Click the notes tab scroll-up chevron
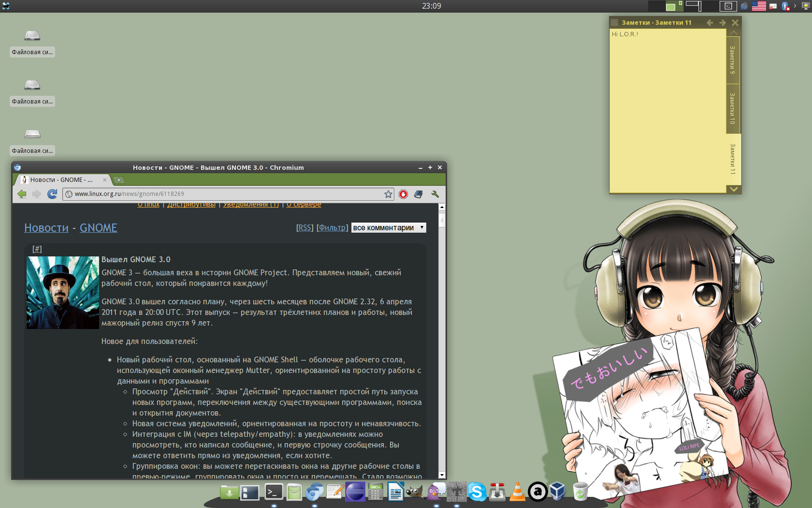Screen dimensions: 812x508 point(734,32)
